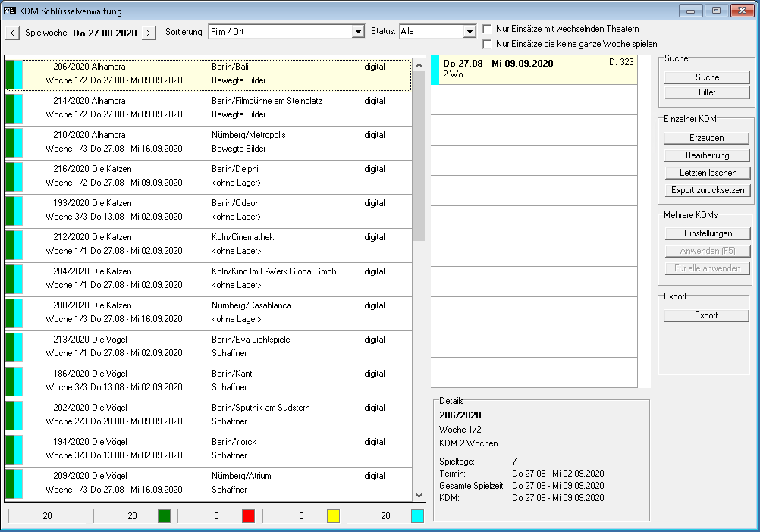Image resolution: width=760 pixels, height=532 pixels.
Task: Open the Sortierung 'Film / Ort' dropdown
Action: [358, 32]
